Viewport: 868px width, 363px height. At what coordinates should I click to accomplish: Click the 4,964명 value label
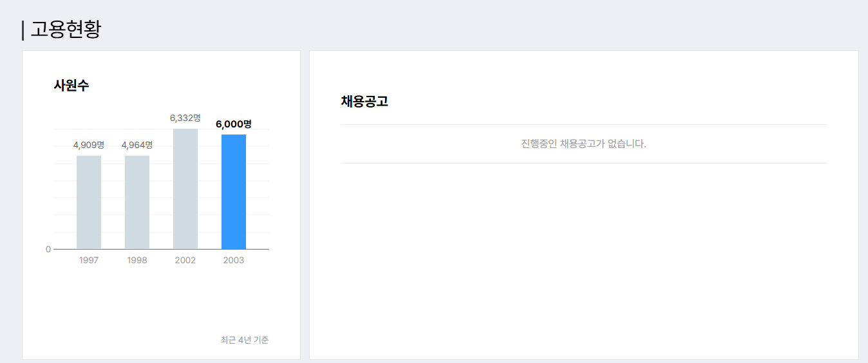137,145
